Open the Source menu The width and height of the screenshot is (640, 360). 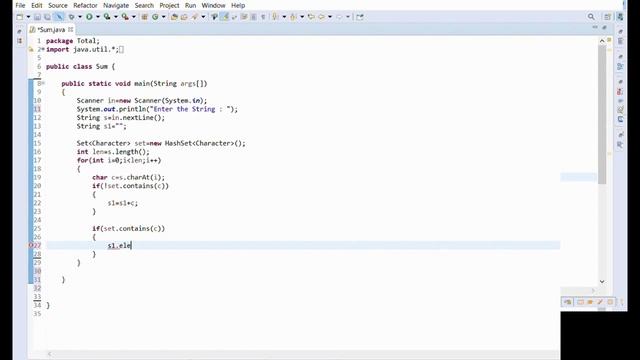pyautogui.click(x=58, y=5)
